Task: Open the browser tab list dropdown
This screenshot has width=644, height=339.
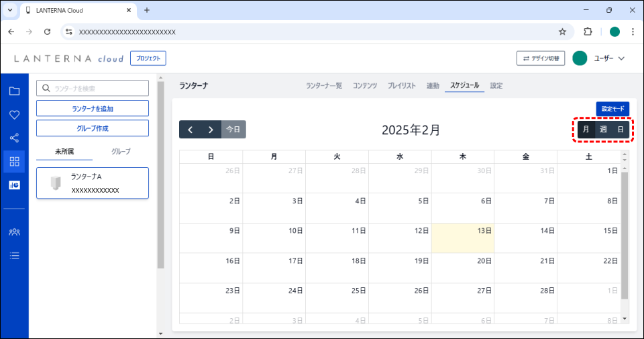Action: click(10, 10)
